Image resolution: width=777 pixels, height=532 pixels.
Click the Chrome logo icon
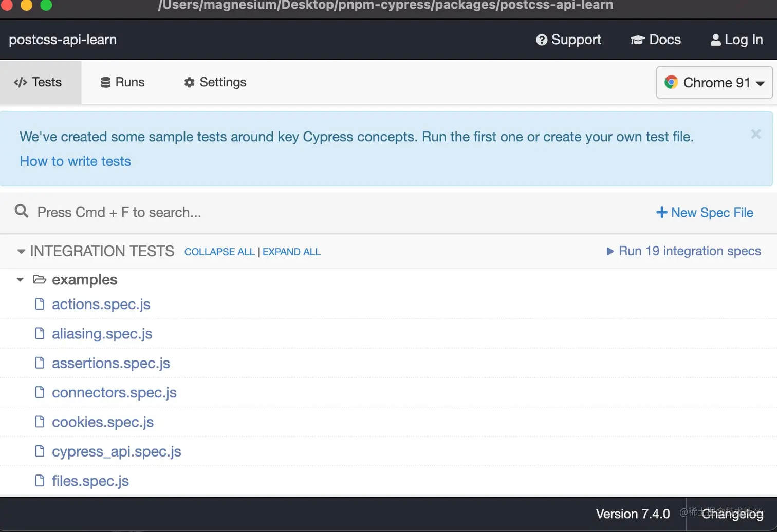(x=671, y=82)
